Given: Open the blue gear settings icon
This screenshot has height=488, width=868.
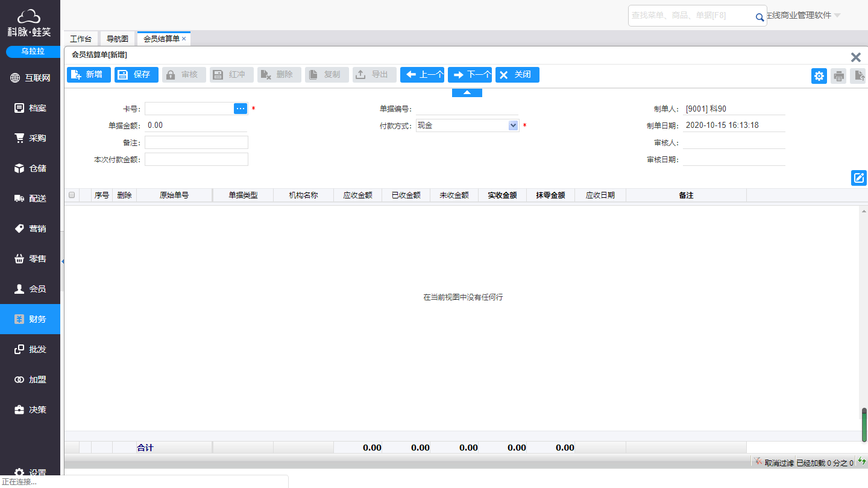Looking at the screenshot, I should click(819, 76).
